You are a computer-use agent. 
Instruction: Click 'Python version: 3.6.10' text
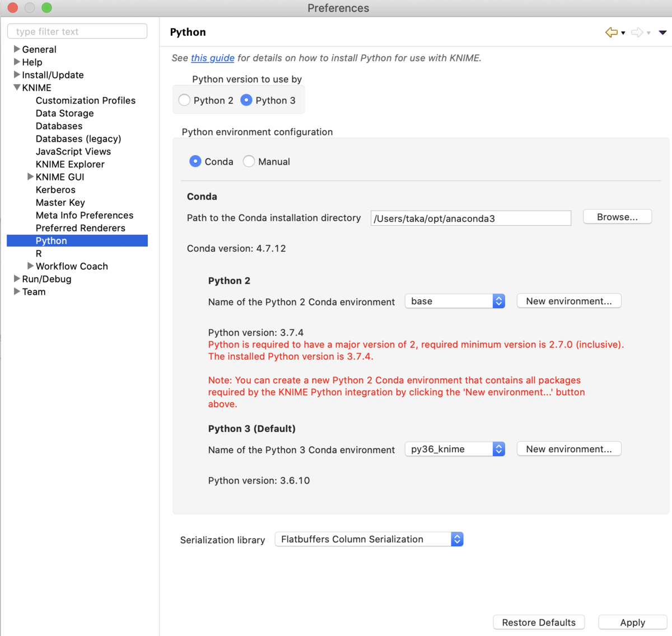(x=259, y=480)
